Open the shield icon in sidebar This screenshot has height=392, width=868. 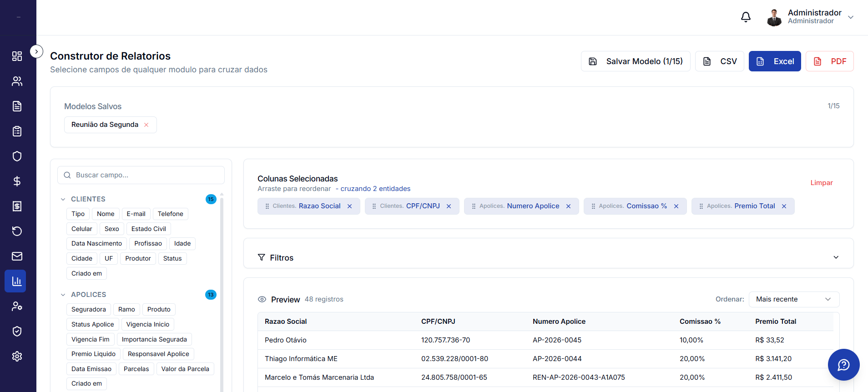[x=17, y=156]
